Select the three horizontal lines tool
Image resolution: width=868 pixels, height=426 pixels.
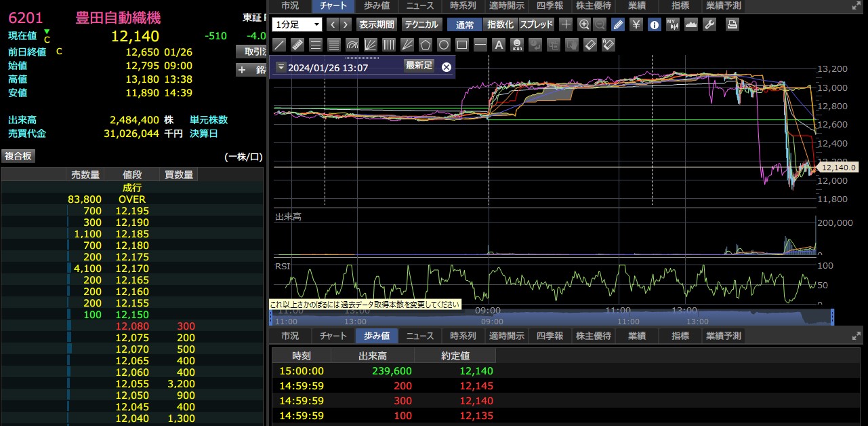[x=315, y=45]
